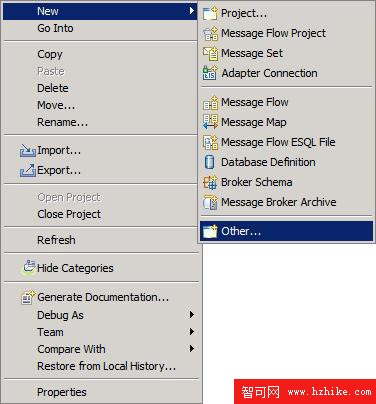Click the Adapter Connection icon
This screenshot has height=404, width=376.
click(210, 73)
